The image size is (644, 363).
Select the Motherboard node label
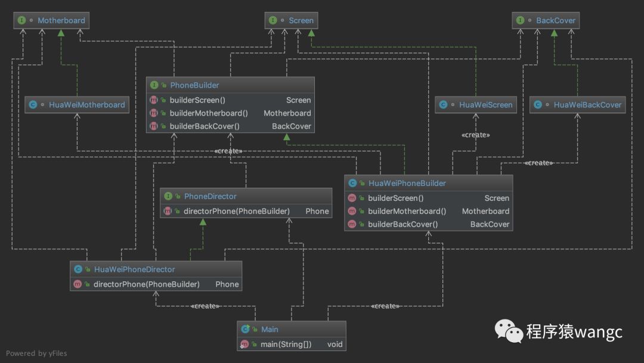pos(61,20)
